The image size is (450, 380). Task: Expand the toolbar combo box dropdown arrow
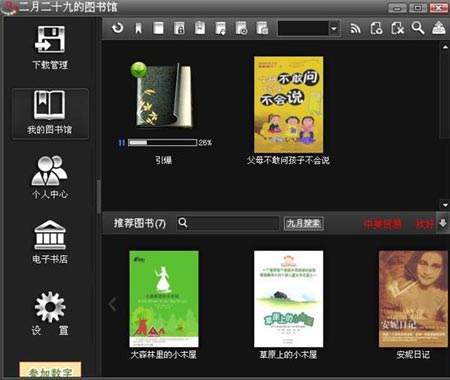pos(334,29)
